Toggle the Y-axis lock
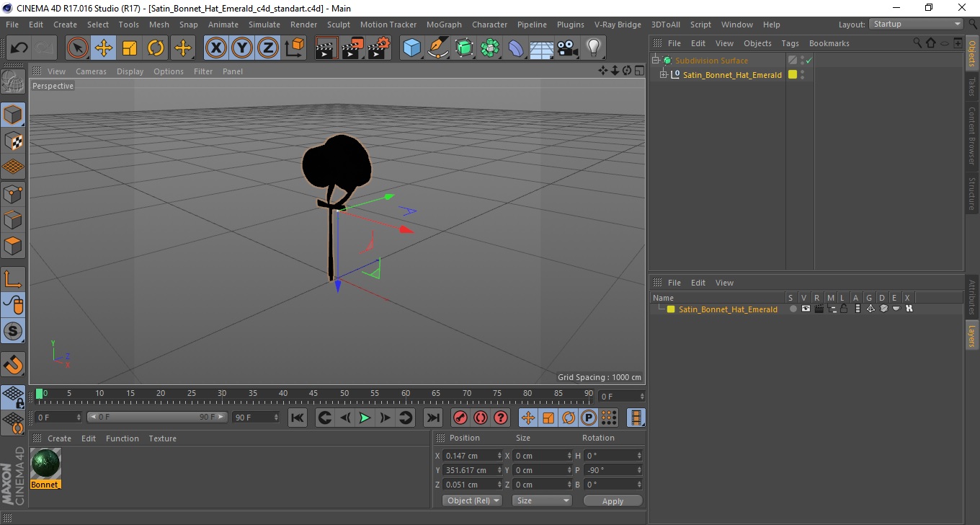Image resolution: width=980 pixels, height=525 pixels. [242, 48]
